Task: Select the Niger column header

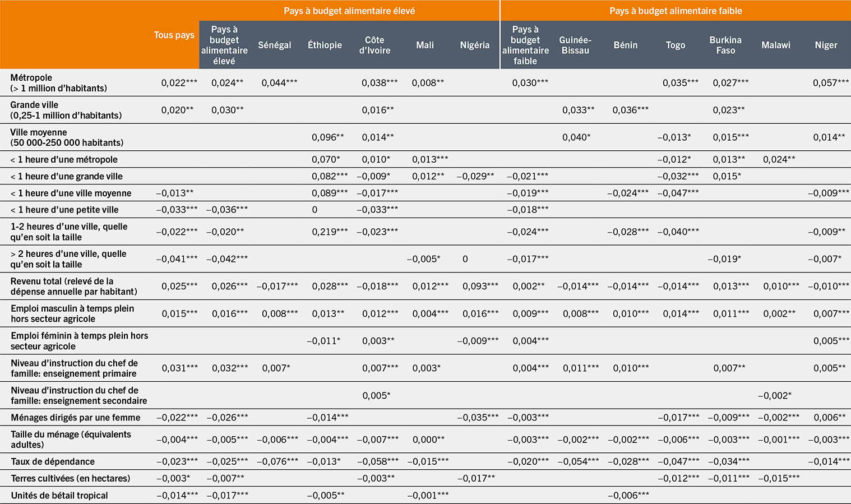Action: click(826, 45)
